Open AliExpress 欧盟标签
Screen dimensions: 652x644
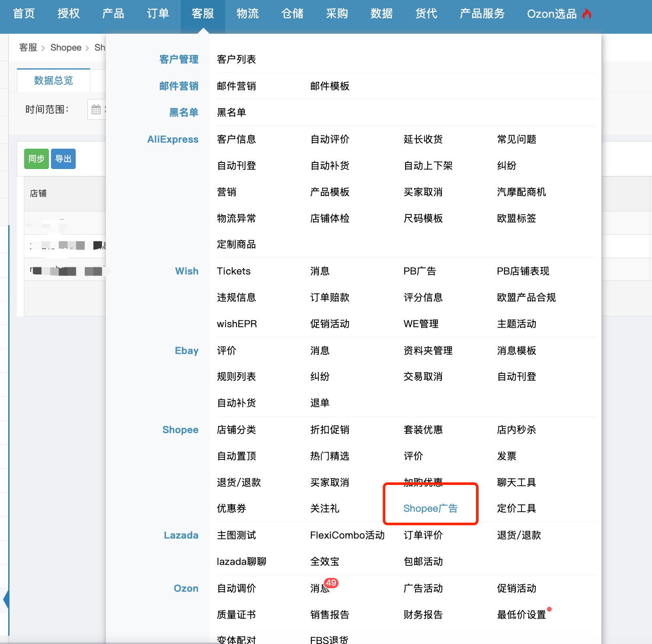coord(517,218)
